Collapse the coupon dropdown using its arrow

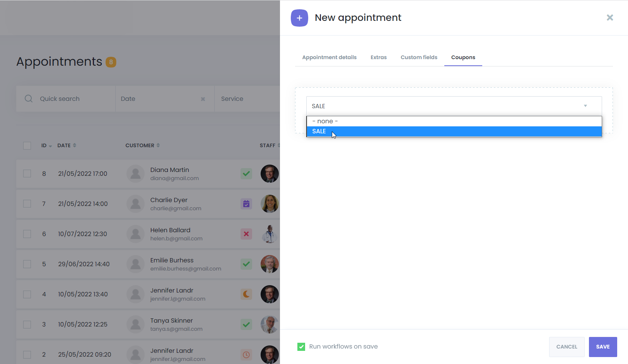(x=585, y=106)
